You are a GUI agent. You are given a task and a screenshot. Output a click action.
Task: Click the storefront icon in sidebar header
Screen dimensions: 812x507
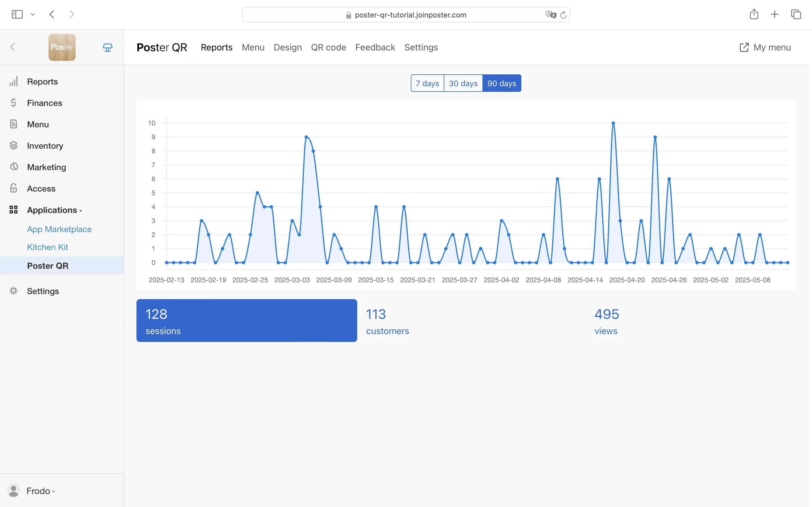click(x=107, y=47)
